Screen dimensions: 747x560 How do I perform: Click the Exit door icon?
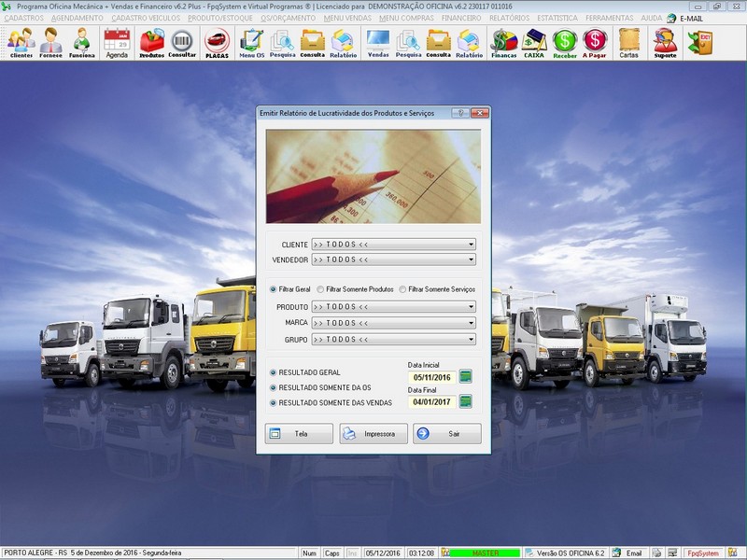(x=699, y=43)
